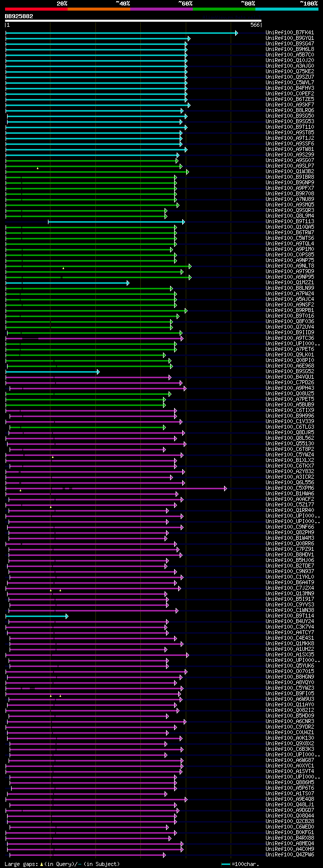Viewport: 323px width, 868px height.
Task: Click the UniRef100_B9T110 label
Action: click(x=290, y=127)
